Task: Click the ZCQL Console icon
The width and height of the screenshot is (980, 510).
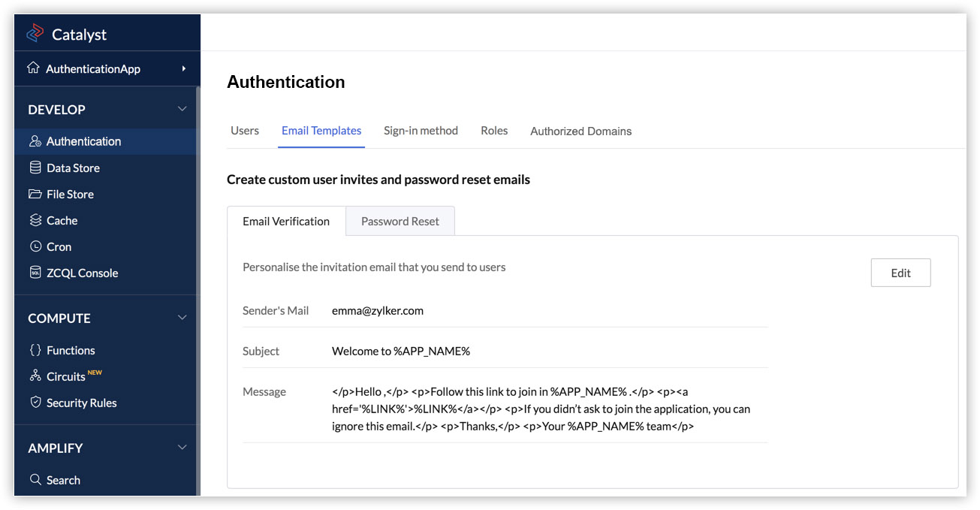Action: click(35, 273)
